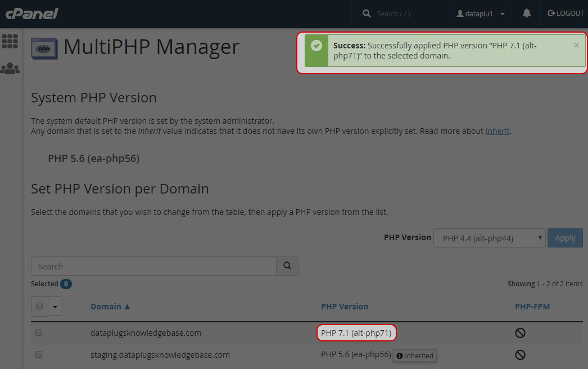The height and width of the screenshot is (369, 588).
Task: Click the PHP logo next to MultiPHP Manager
Action: pyautogui.click(x=44, y=49)
